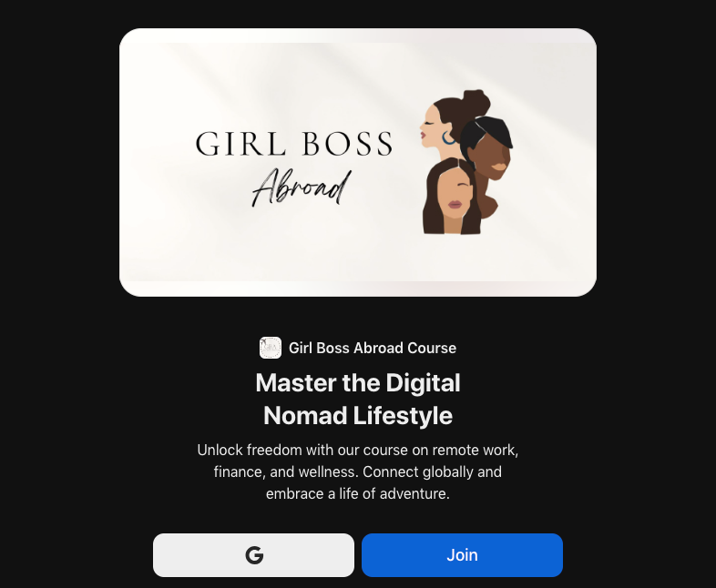This screenshot has height=588, width=716.
Task: Click the "finance, and wellness" description line
Action: tap(358, 472)
